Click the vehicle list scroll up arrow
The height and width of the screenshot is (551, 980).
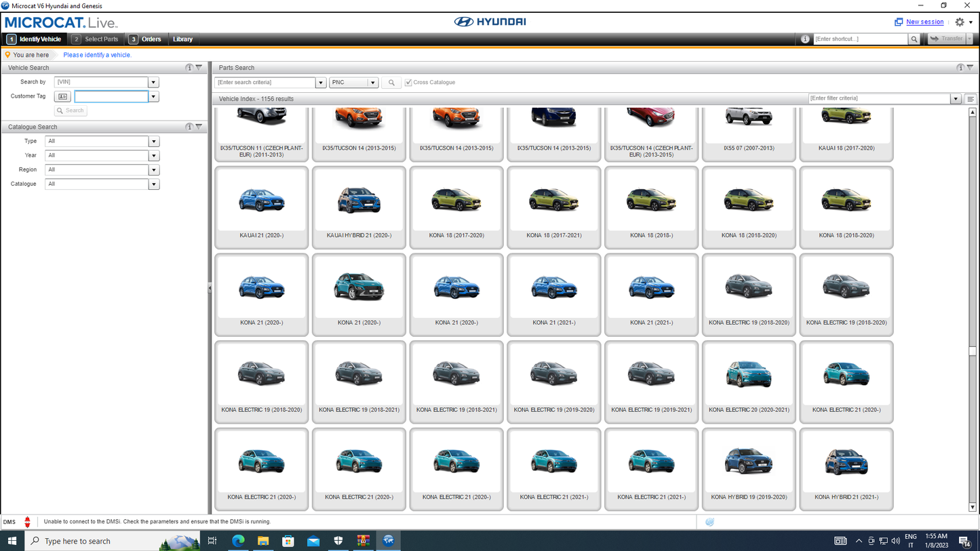(973, 113)
